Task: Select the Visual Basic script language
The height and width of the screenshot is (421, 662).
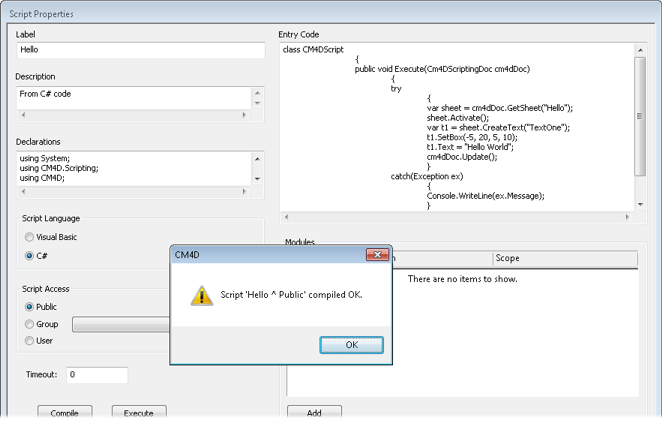Action: pyautogui.click(x=29, y=238)
